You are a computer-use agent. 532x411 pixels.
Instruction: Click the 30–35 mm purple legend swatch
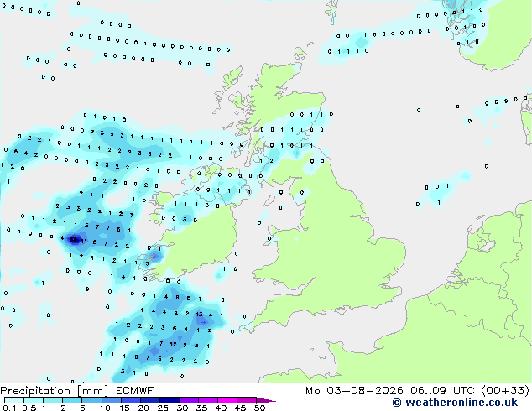[188, 400]
